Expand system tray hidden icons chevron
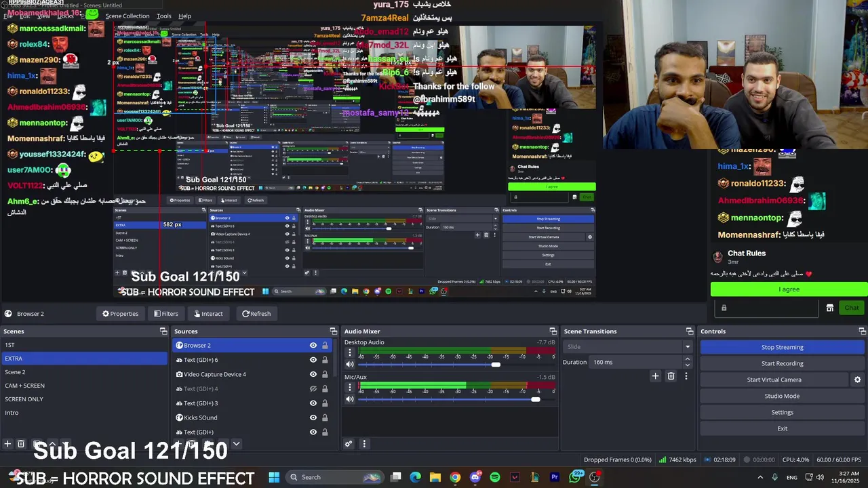 [x=759, y=477]
